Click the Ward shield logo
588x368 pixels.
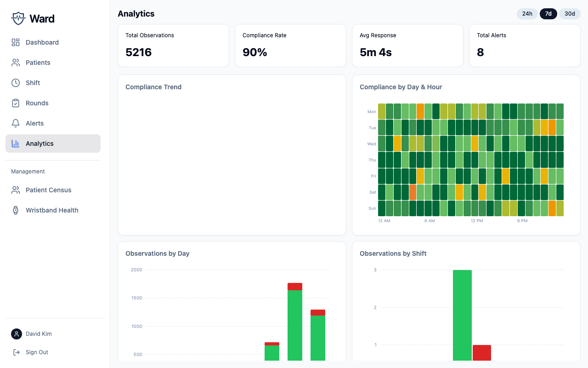(x=18, y=18)
